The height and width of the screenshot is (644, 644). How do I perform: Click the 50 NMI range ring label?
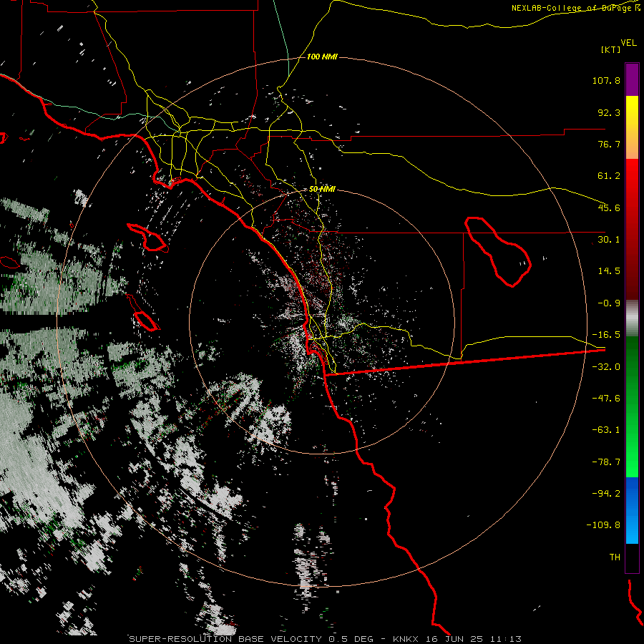(322, 189)
